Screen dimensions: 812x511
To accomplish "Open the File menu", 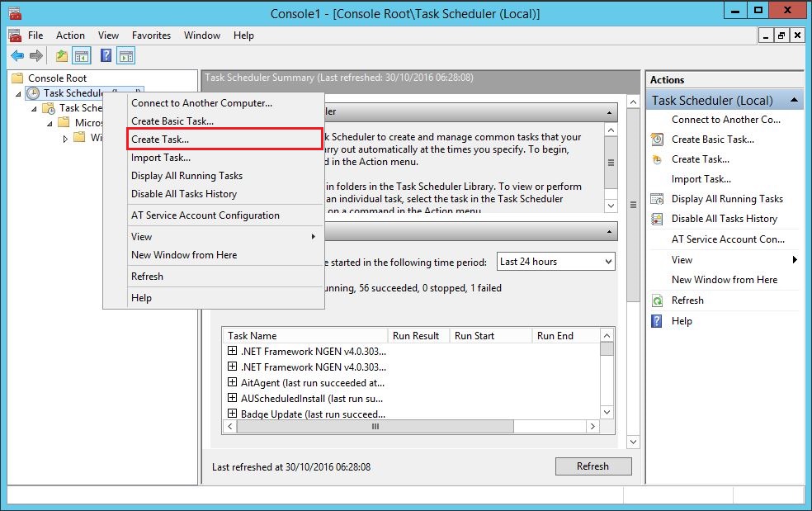I will coord(35,35).
